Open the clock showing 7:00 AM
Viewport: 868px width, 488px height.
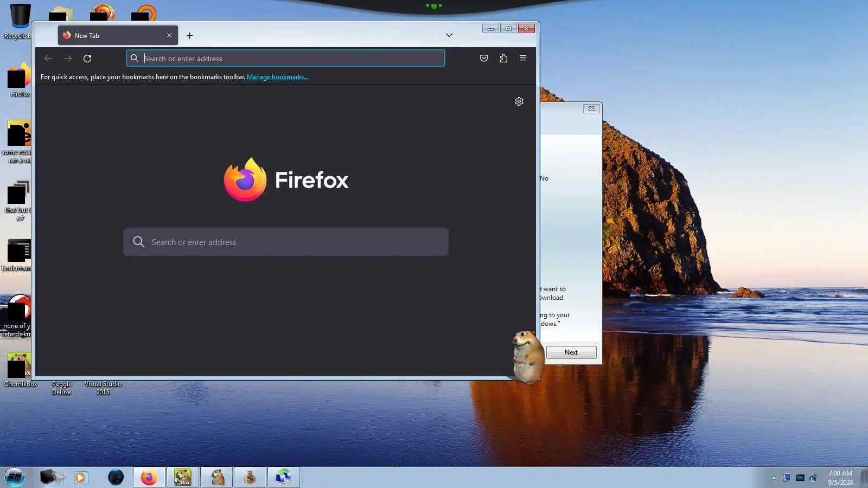coord(840,477)
